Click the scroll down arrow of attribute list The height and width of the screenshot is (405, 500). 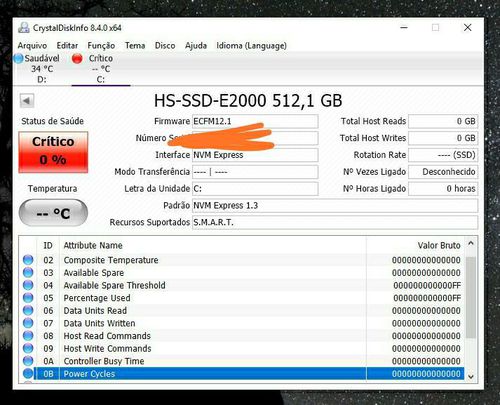471,377
